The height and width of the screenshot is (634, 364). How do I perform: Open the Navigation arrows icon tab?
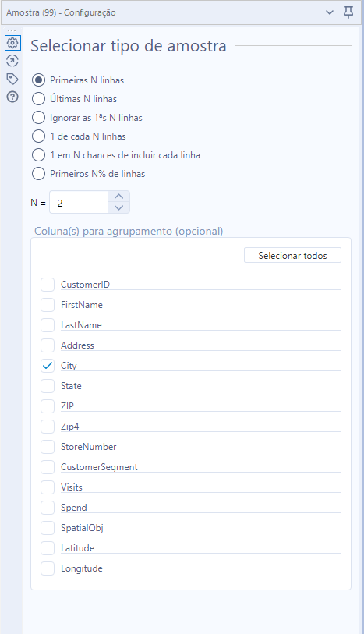[x=12, y=61]
